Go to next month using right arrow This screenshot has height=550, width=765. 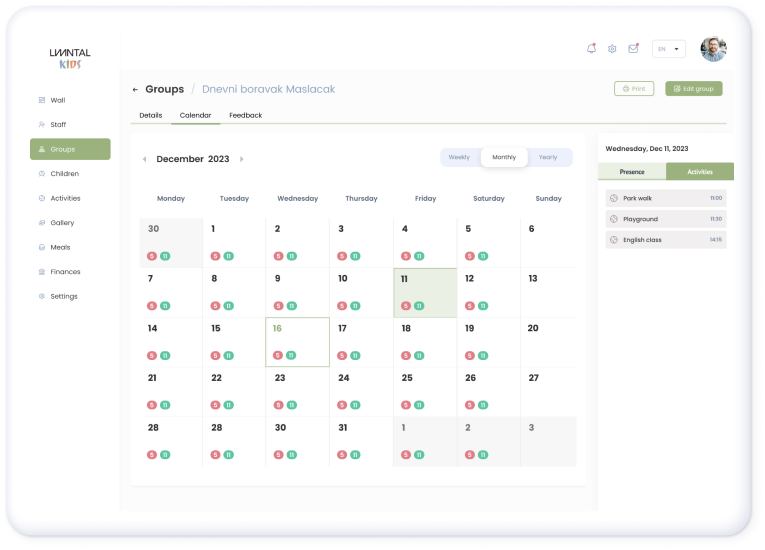point(241,159)
